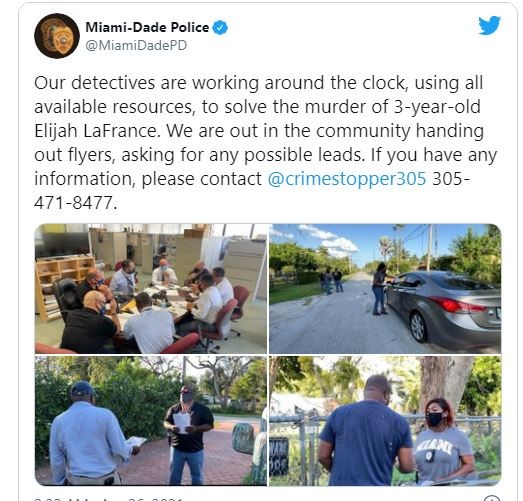The width and height of the screenshot is (523, 501).
Task: Click the man in the navy t-shirt
Action: click(x=366, y=432)
